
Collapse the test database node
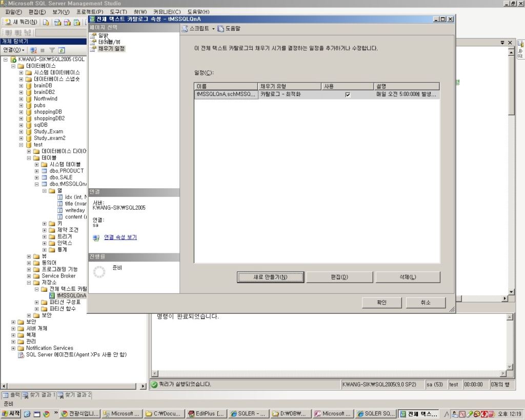point(21,145)
